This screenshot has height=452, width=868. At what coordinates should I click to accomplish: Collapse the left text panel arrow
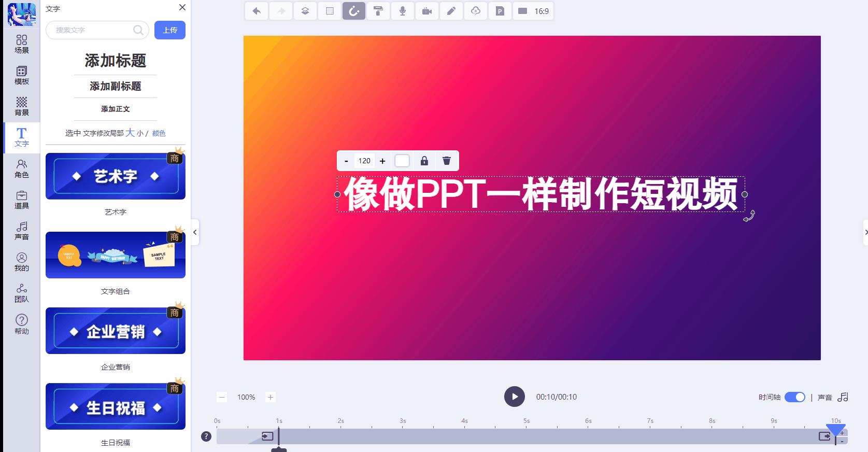tap(195, 232)
